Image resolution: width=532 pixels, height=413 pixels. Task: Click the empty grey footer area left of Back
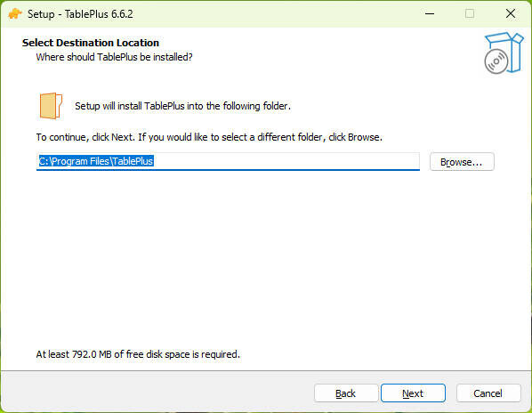tap(156, 393)
